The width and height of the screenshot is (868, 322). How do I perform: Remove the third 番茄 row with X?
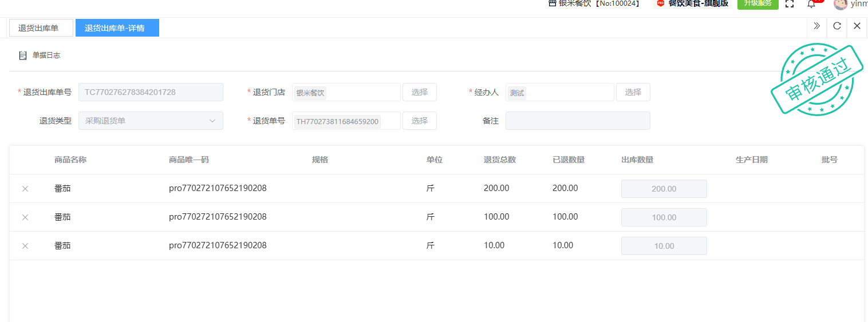[x=25, y=246]
